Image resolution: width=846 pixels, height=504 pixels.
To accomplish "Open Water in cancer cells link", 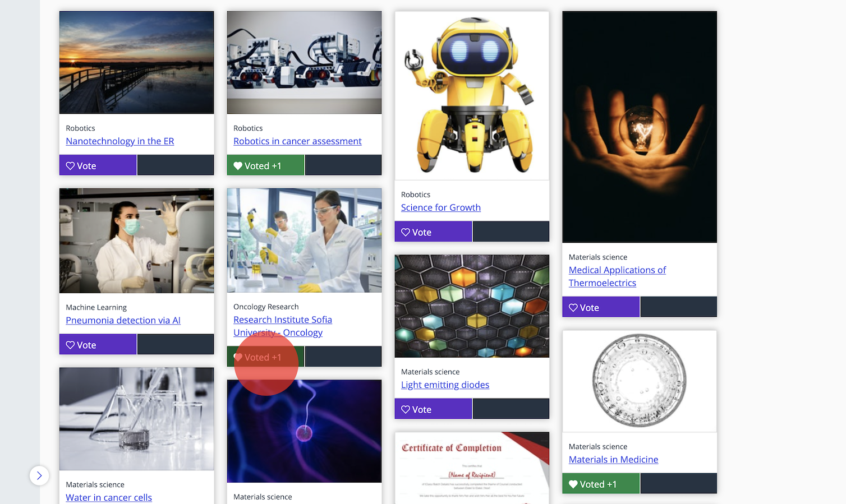I will click(x=109, y=497).
